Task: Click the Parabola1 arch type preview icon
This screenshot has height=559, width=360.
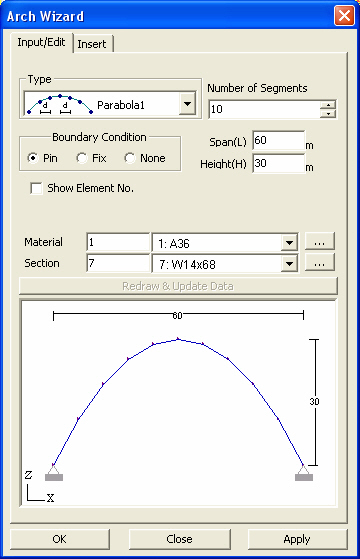Action: tap(60, 104)
